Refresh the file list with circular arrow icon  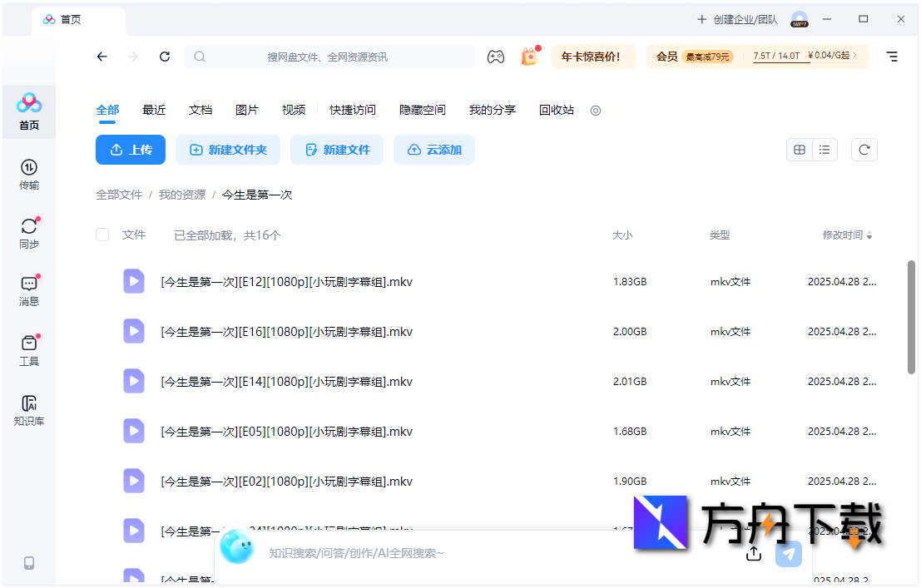pos(864,150)
